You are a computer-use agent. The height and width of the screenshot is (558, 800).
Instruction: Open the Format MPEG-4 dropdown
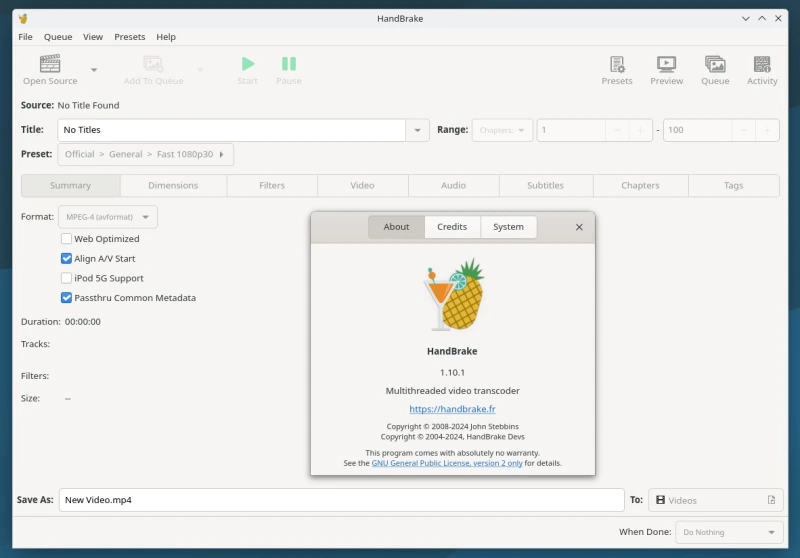pyautogui.click(x=108, y=217)
